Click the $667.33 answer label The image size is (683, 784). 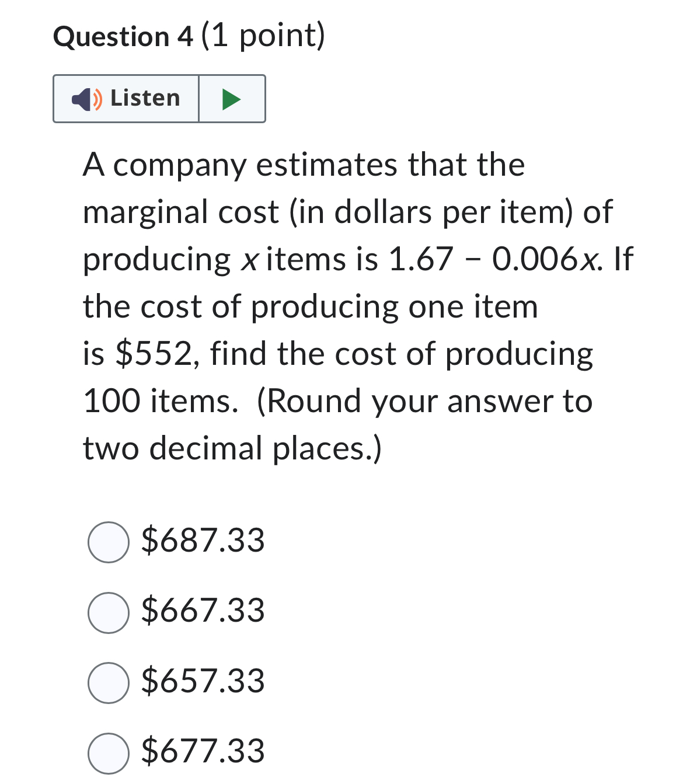[203, 611]
